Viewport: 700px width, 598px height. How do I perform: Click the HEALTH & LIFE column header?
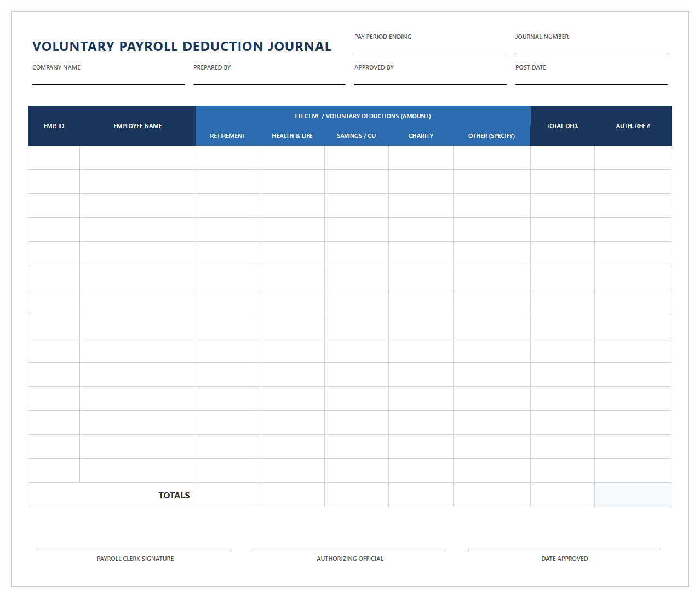(x=292, y=136)
